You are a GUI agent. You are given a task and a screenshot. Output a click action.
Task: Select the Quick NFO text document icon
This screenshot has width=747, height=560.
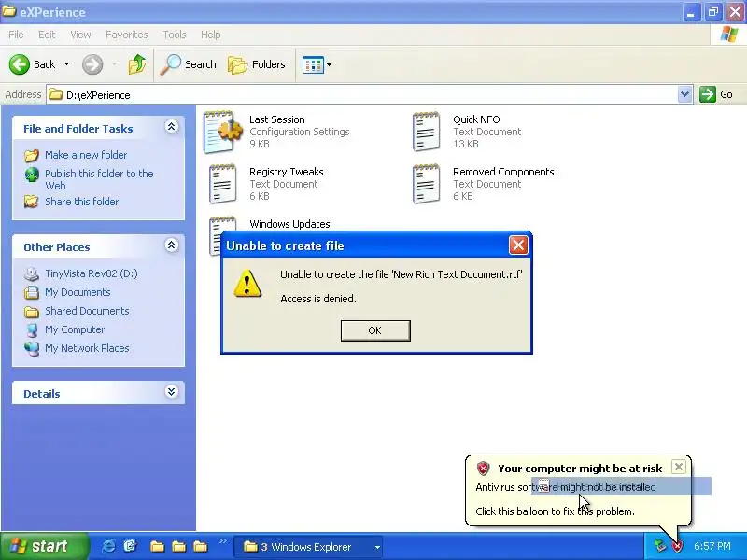[427, 132]
